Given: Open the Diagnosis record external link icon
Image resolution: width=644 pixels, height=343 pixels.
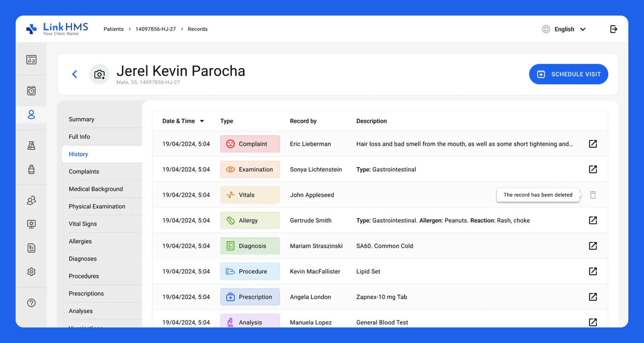Looking at the screenshot, I should click(x=593, y=246).
